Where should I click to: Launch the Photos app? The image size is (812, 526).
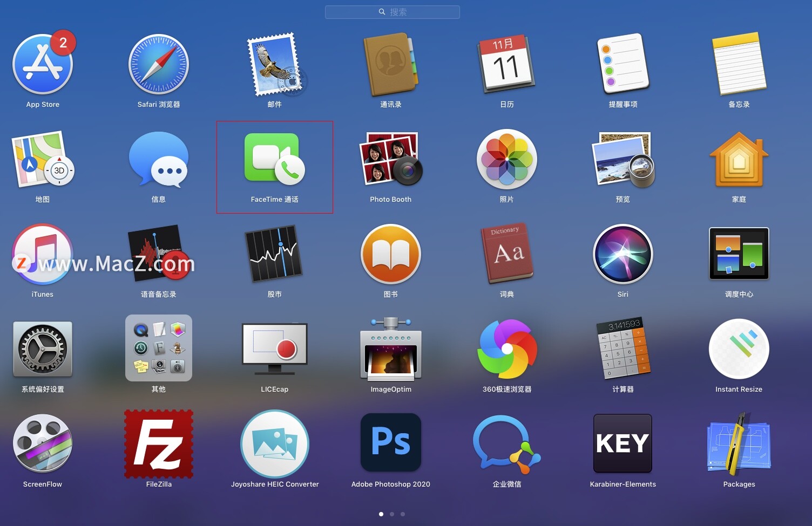tap(506, 159)
